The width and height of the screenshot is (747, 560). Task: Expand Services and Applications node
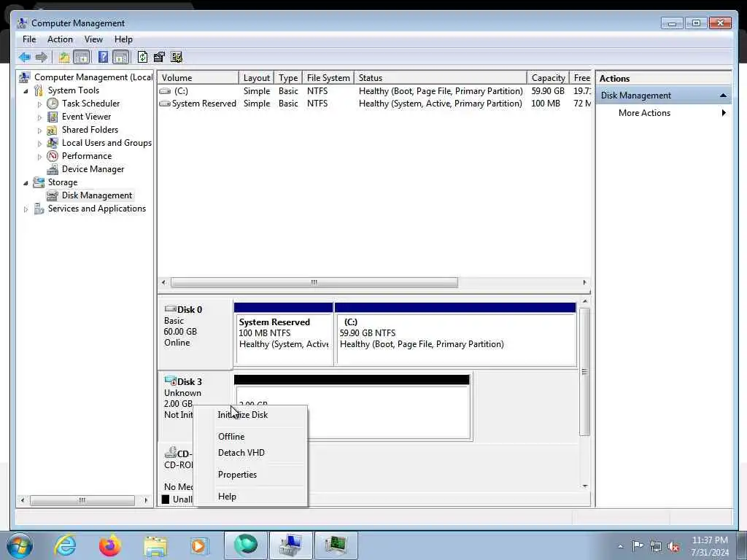[x=26, y=209]
